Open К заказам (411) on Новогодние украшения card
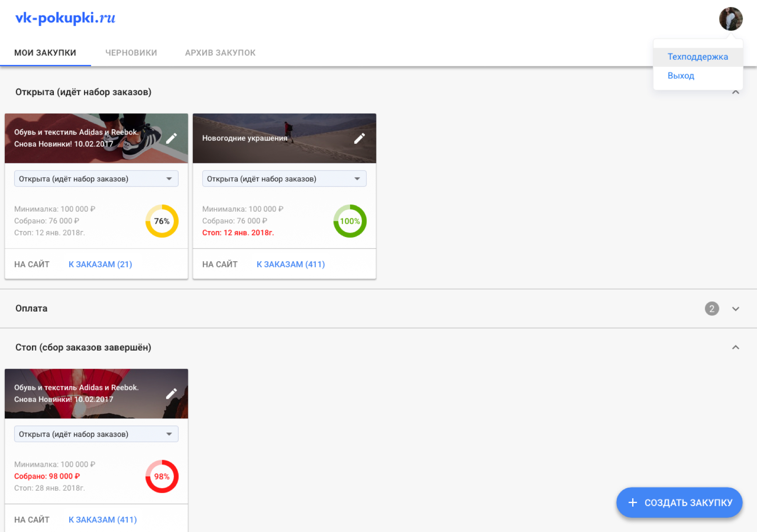 [291, 264]
